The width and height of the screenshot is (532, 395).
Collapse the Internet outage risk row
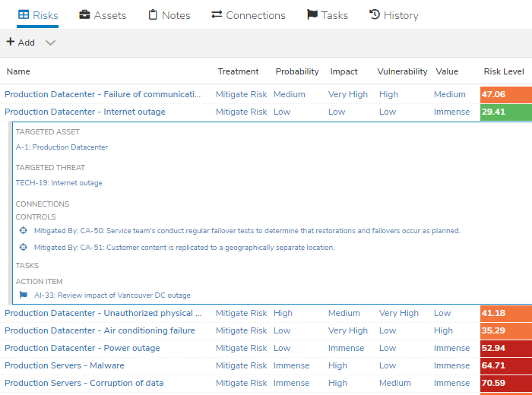[85, 112]
